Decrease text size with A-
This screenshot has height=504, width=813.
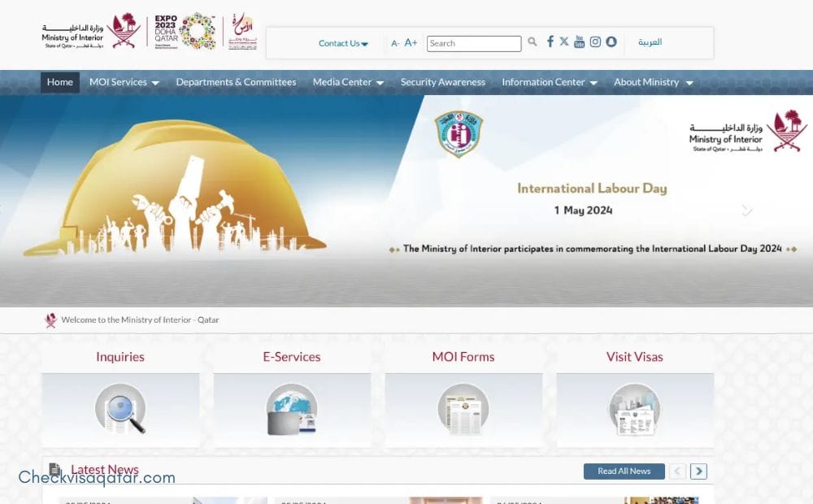395,42
